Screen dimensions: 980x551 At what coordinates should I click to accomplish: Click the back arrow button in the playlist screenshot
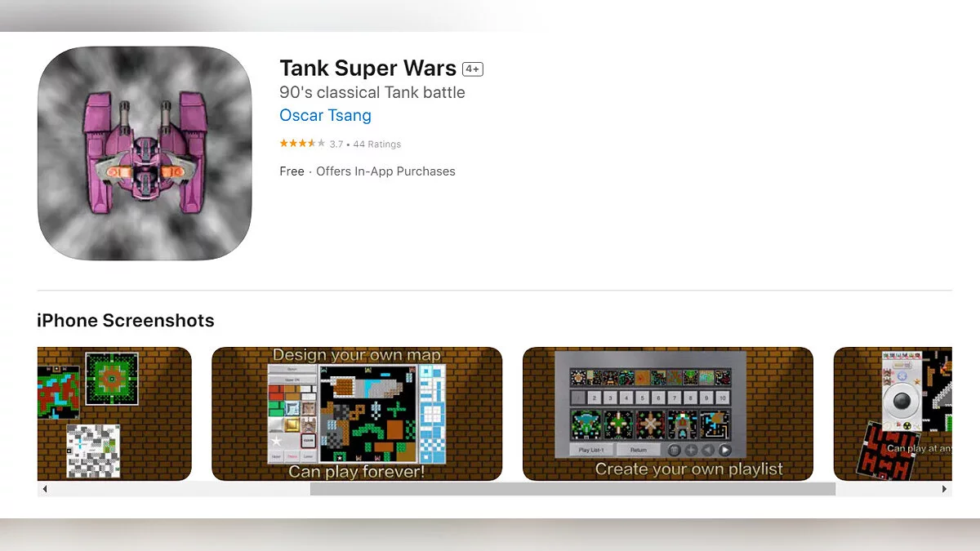point(707,450)
